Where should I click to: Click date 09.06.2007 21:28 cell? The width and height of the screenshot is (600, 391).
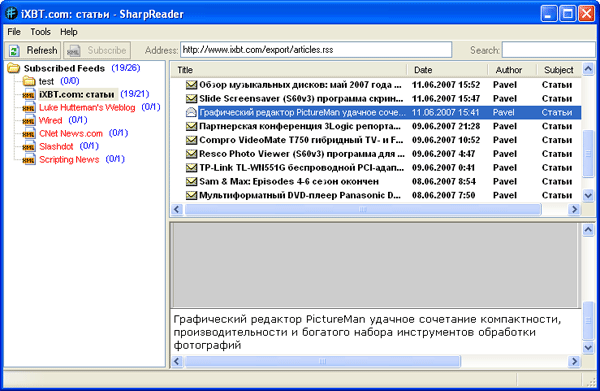pyautogui.click(x=446, y=126)
